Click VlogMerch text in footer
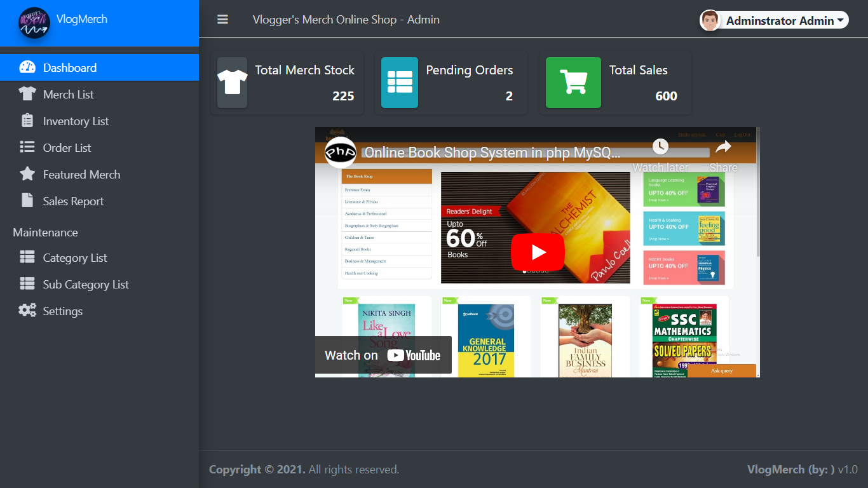Screen dimensions: 868x488 776,470
